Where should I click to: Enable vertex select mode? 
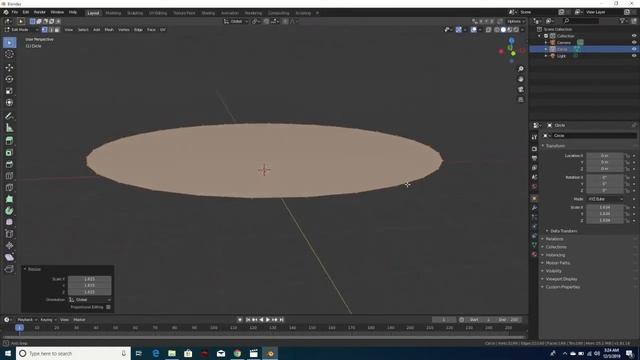pos(44,30)
